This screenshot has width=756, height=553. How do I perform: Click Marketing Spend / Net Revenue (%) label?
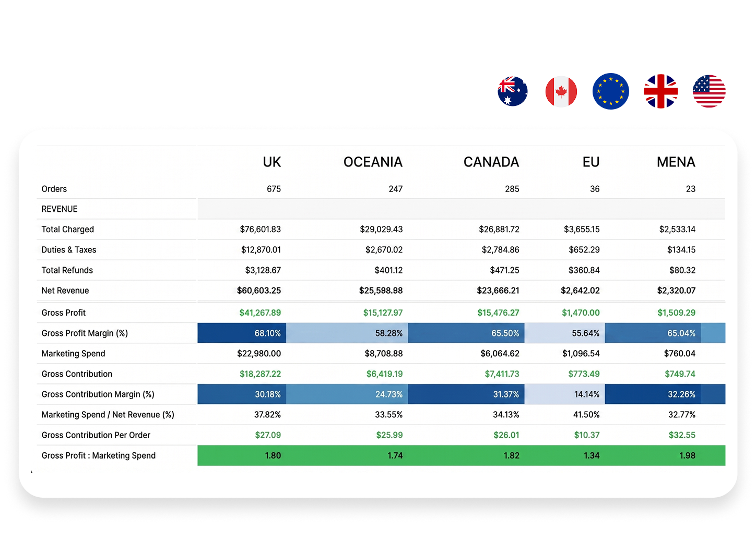pos(108,415)
